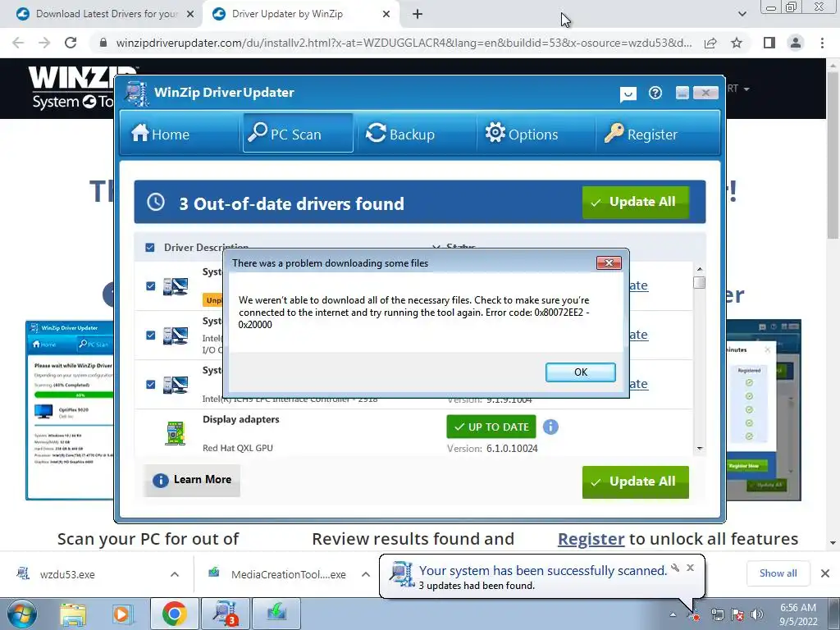Click Show all downloads
The image size is (840, 630).
coord(778,573)
